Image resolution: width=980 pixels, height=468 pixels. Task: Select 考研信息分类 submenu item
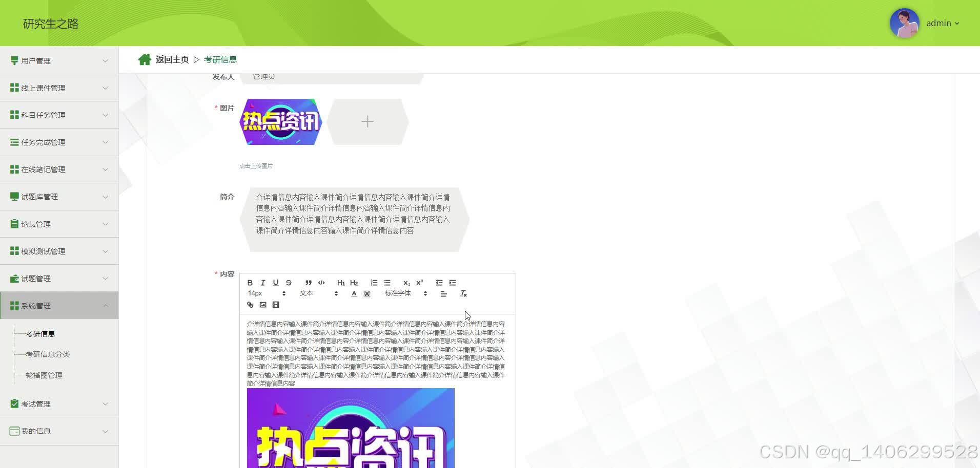(x=48, y=354)
